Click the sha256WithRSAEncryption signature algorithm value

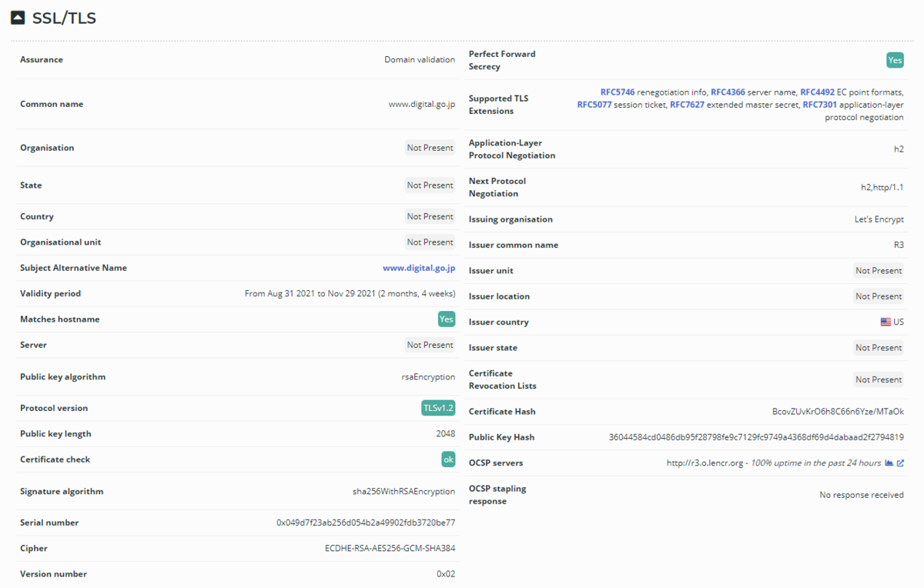[404, 492]
